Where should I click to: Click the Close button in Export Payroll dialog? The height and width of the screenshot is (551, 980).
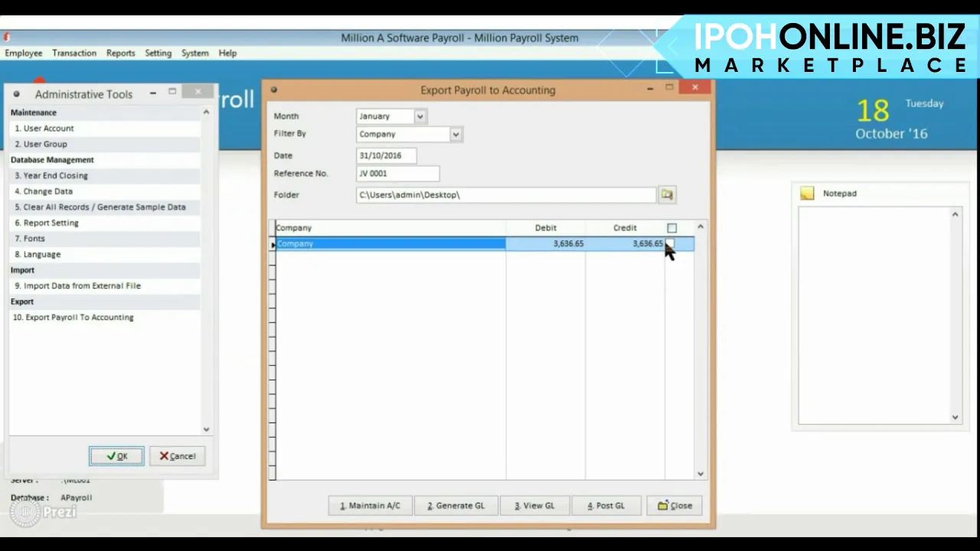tap(675, 505)
